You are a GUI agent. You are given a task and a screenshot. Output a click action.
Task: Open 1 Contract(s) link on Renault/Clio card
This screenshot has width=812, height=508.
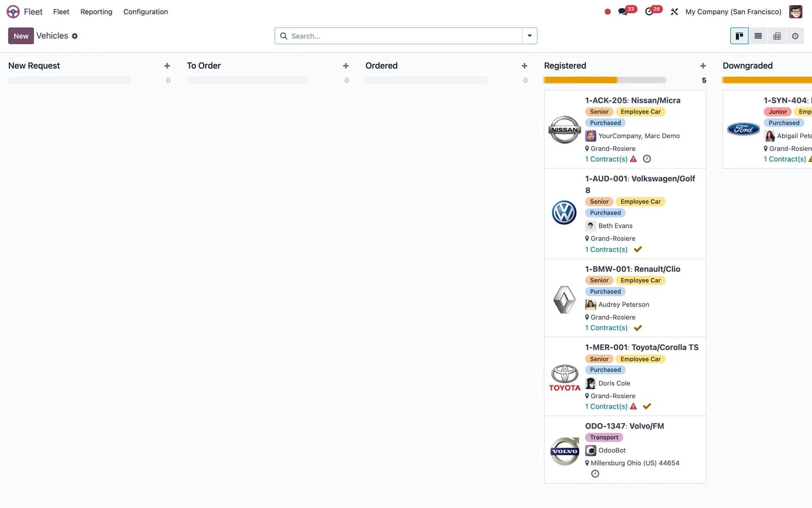tap(606, 328)
